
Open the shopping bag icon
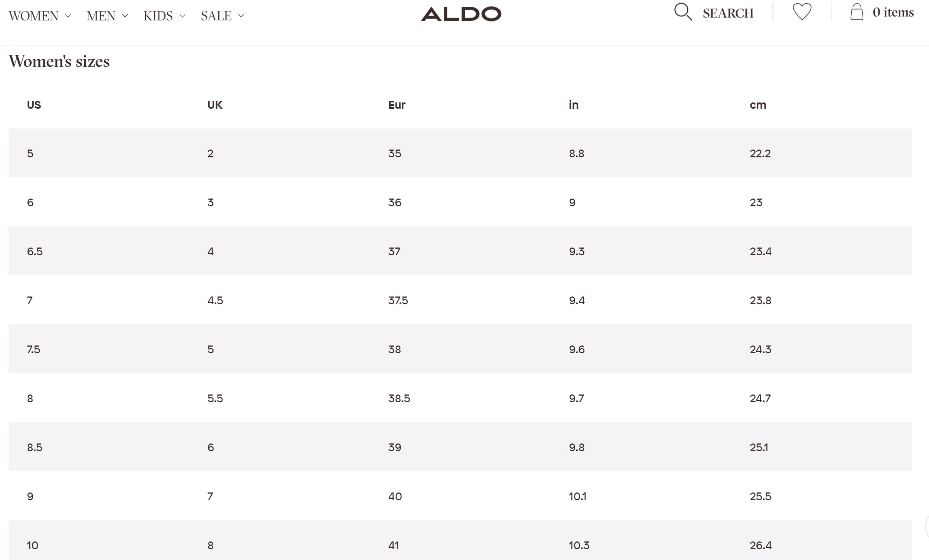click(857, 12)
